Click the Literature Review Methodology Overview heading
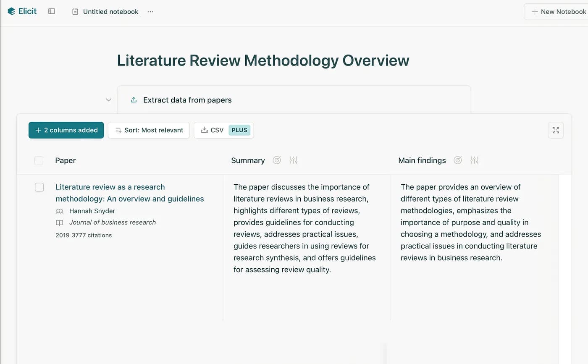This screenshot has width=588, height=364. point(263,60)
